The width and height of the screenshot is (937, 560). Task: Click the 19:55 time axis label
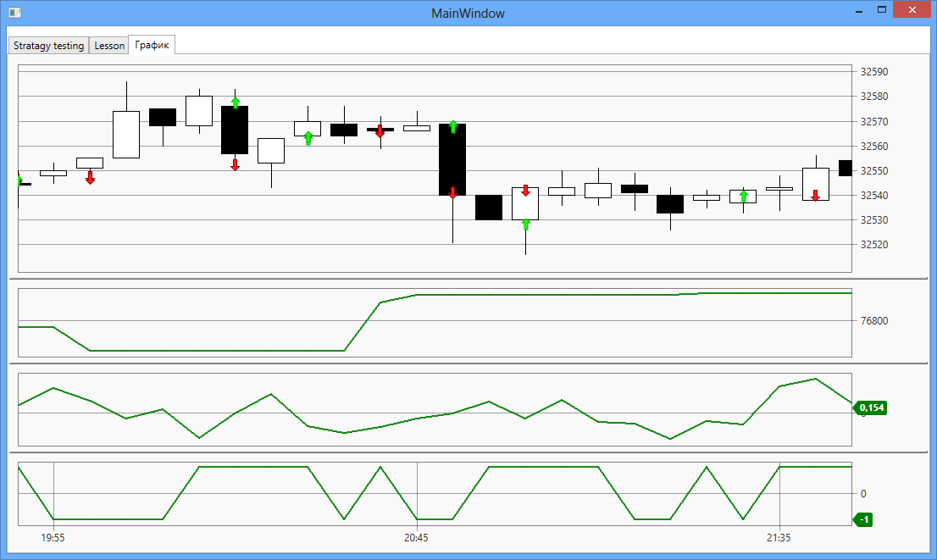click(x=53, y=538)
